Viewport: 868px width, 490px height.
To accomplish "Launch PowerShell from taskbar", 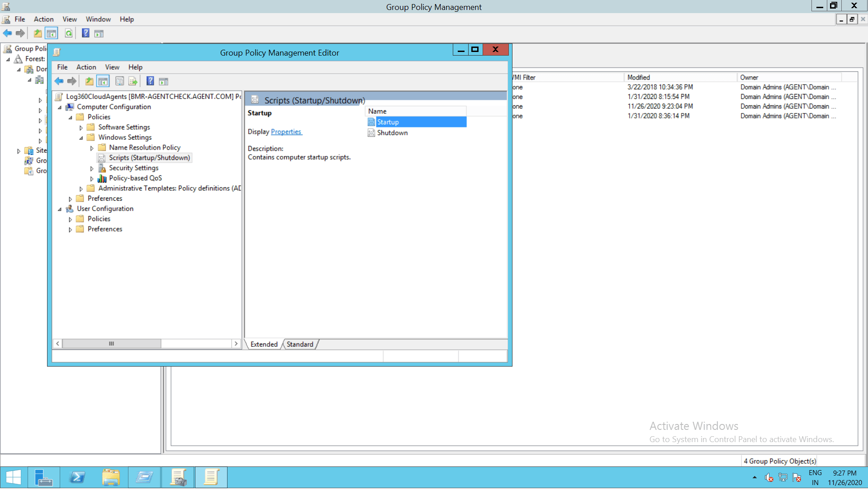I will [x=77, y=477].
